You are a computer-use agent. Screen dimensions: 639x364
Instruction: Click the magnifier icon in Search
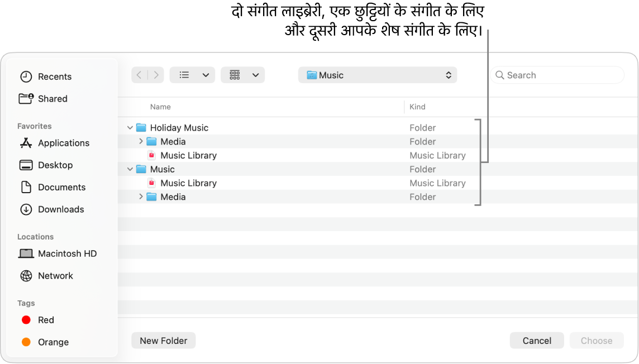click(x=499, y=75)
